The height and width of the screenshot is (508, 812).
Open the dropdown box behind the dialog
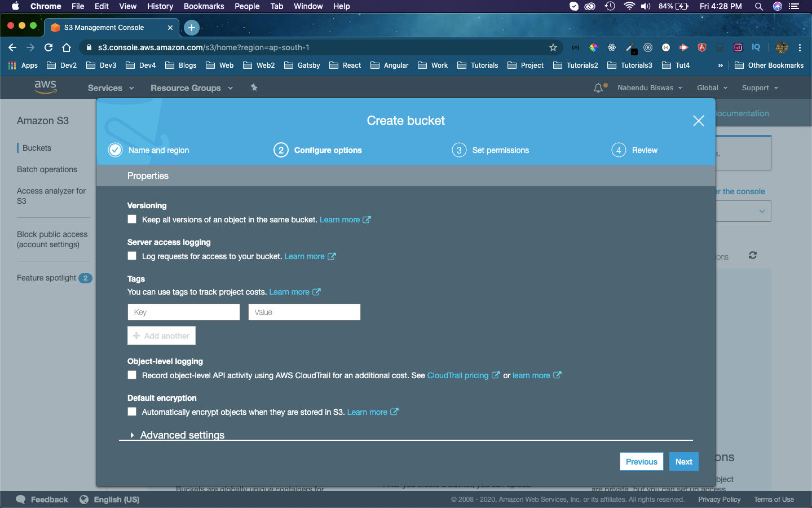(x=744, y=211)
